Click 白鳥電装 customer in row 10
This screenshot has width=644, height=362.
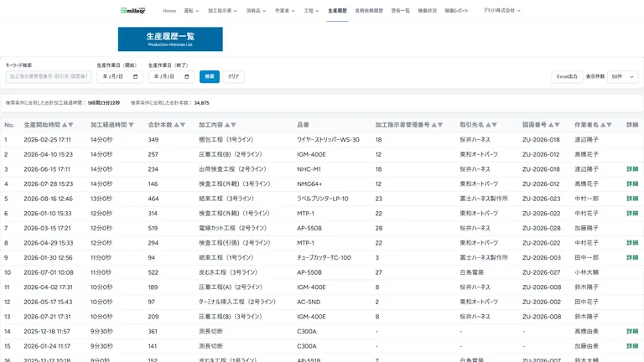(x=472, y=272)
